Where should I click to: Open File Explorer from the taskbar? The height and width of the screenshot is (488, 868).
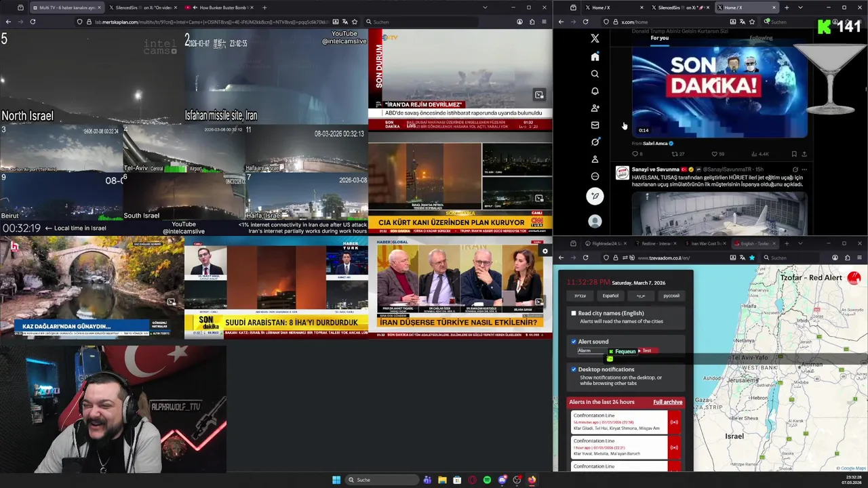point(442,480)
